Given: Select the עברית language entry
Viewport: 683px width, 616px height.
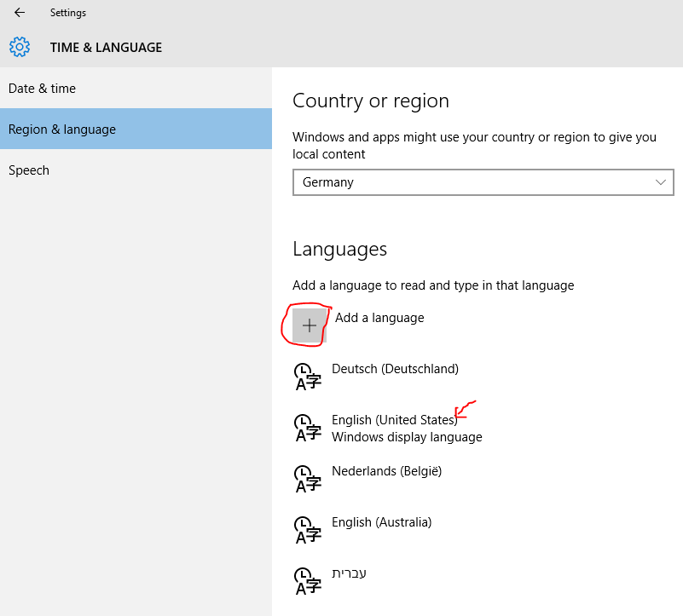Looking at the screenshot, I should click(x=350, y=573).
